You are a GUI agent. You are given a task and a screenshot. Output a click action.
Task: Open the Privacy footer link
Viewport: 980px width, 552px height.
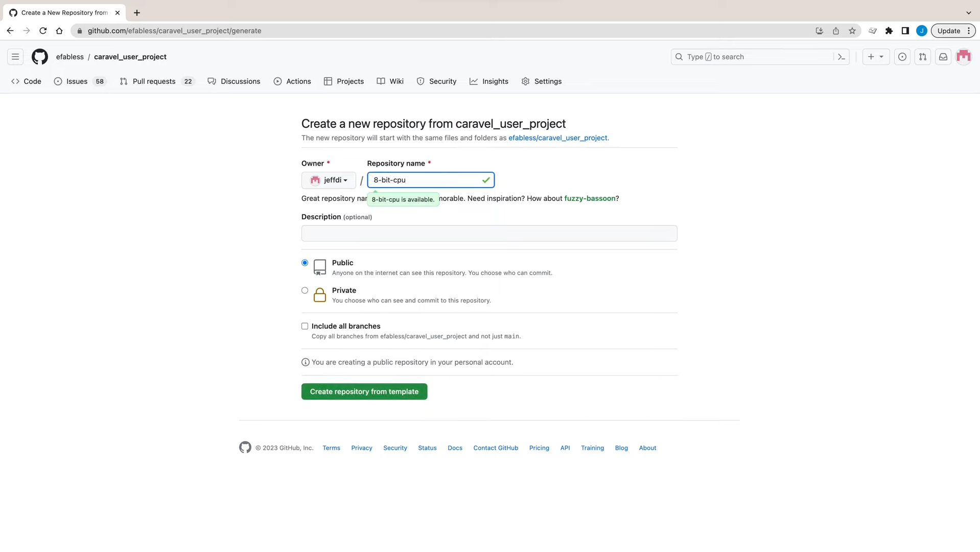[362, 448]
